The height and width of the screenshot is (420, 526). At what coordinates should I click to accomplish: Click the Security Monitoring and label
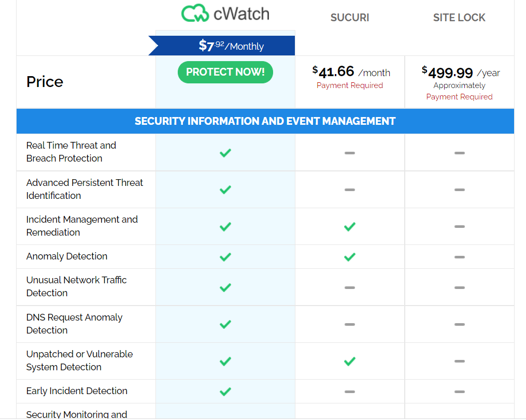point(77,414)
